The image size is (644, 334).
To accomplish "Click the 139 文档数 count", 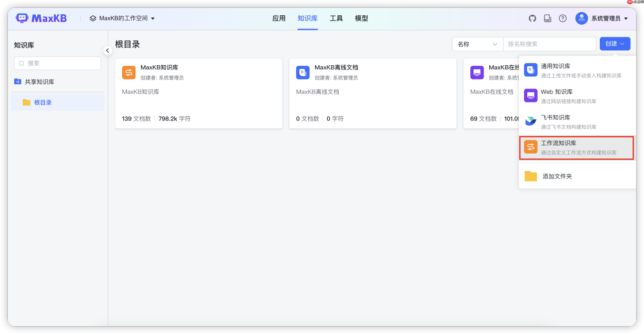I will 136,119.
